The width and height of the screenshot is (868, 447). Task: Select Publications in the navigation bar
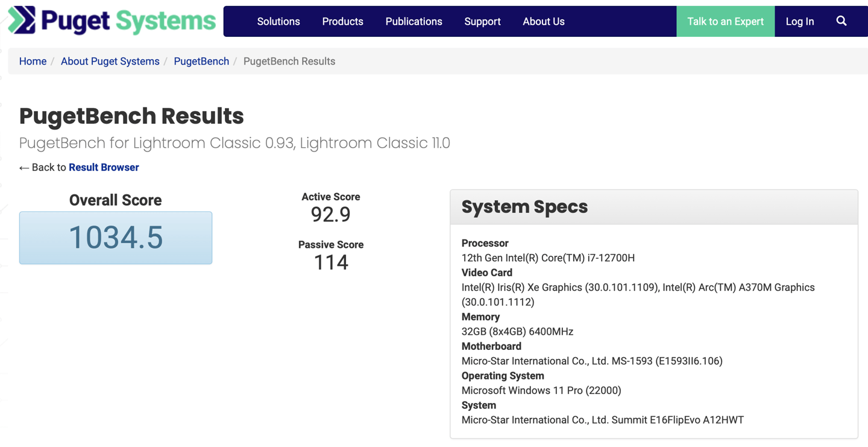(414, 22)
